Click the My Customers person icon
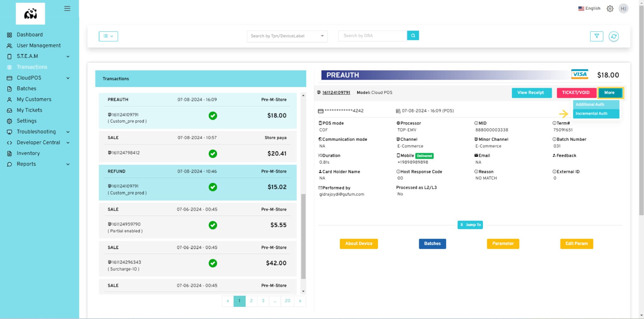Screen dimensions: 644x319 click(x=9, y=100)
